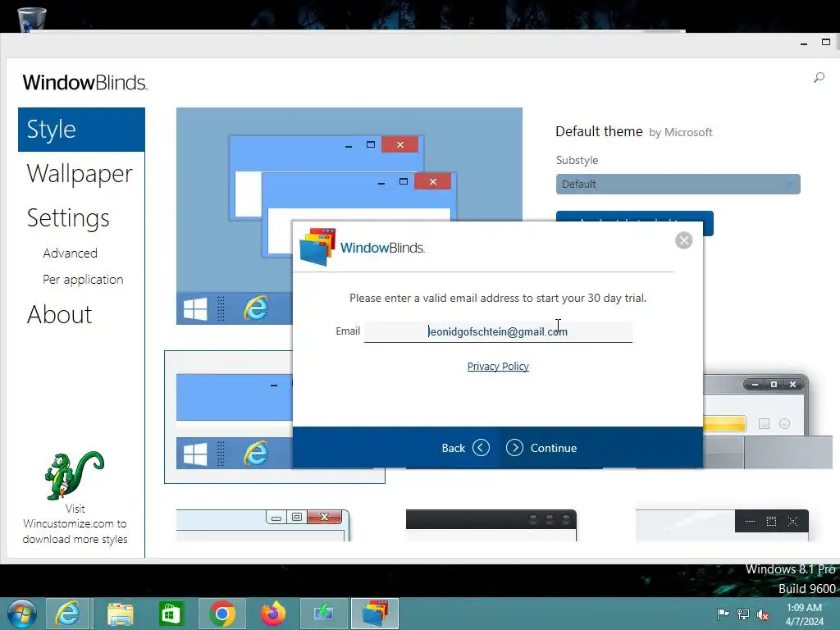Click the WindowBlinds title logo
This screenshot has height=630, width=840.
[x=84, y=83]
